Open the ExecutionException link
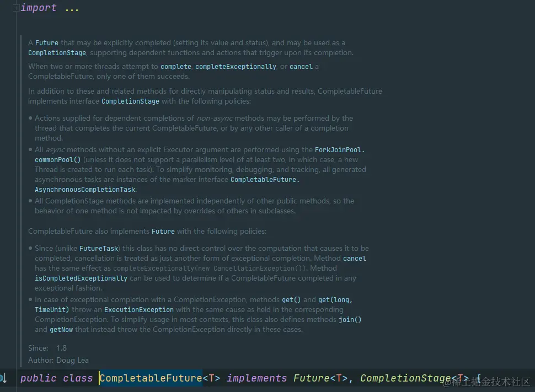535x392 pixels. pos(139,309)
